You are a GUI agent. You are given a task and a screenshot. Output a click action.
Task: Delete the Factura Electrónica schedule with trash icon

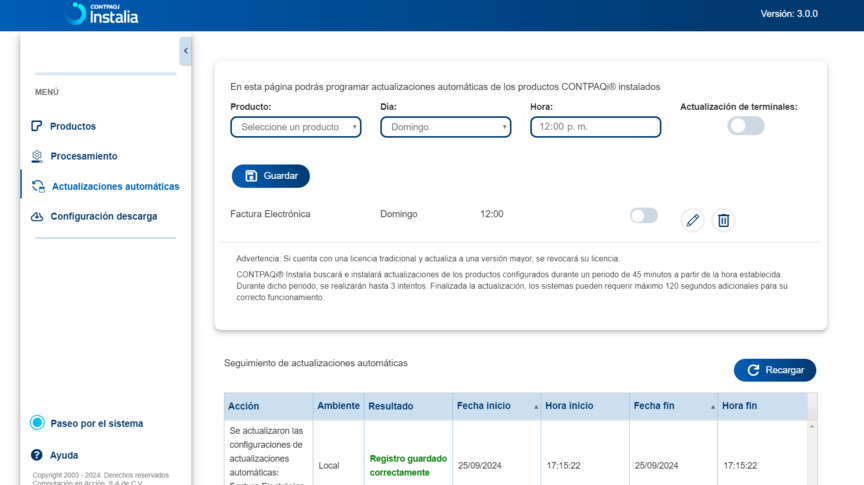(723, 220)
